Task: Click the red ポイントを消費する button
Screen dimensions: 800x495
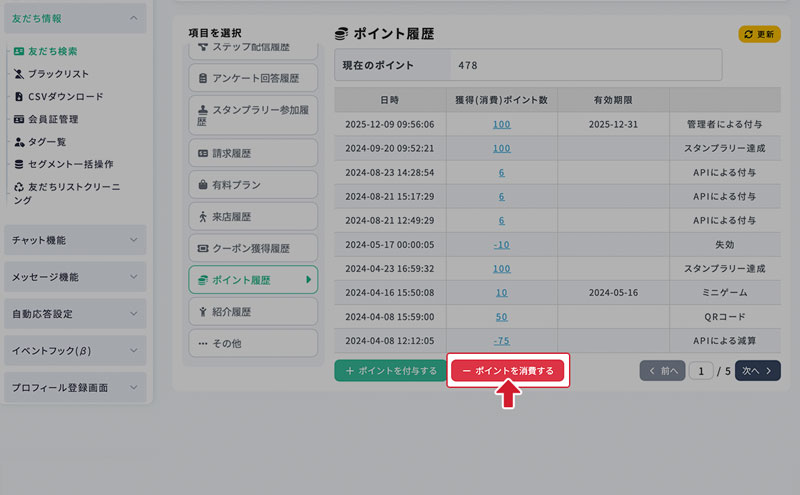Action: click(508, 371)
